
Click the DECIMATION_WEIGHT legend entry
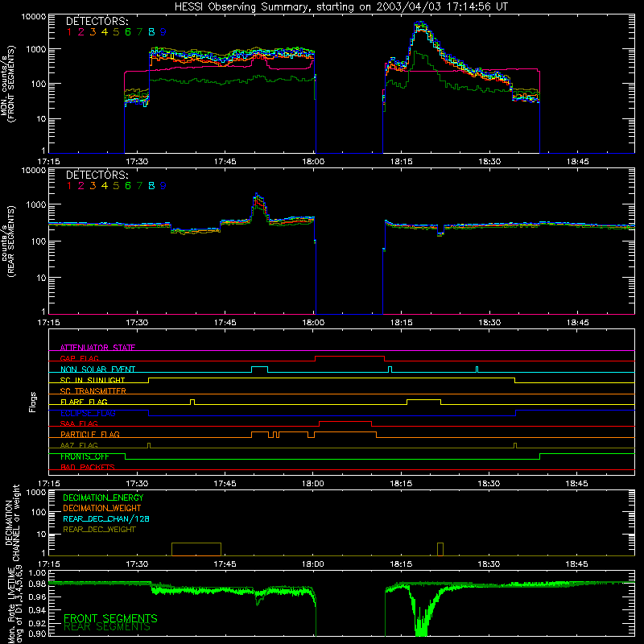[x=102, y=508]
